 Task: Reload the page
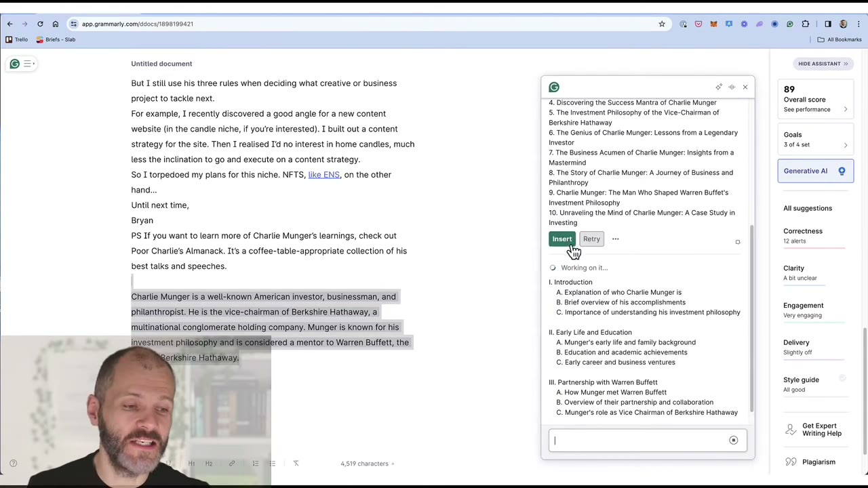pyautogui.click(x=40, y=24)
